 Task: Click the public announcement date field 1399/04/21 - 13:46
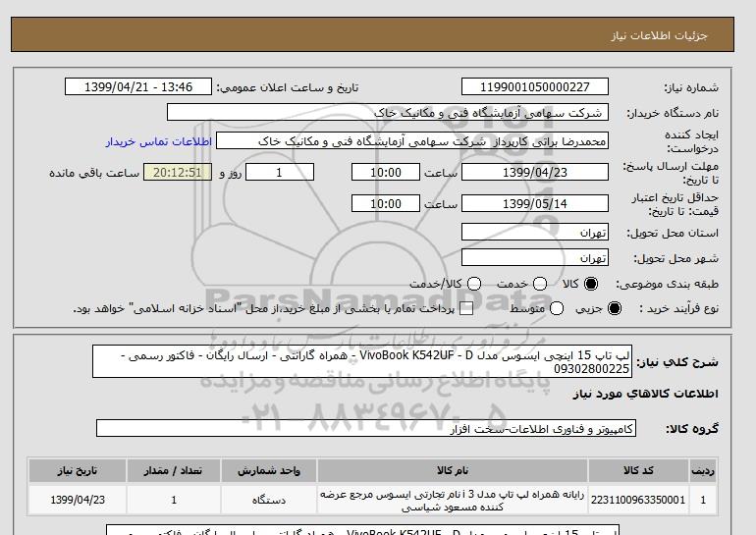coord(138,86)
